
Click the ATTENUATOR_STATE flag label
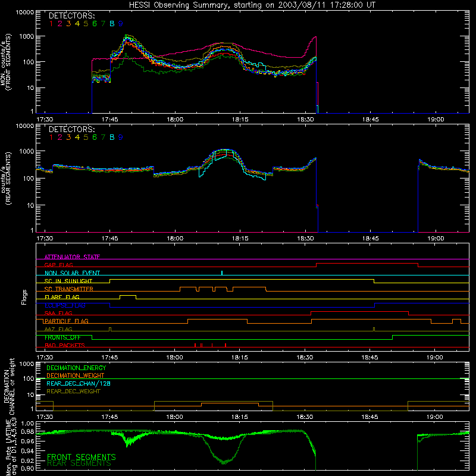pyautogui.click(x=72, y=257)
